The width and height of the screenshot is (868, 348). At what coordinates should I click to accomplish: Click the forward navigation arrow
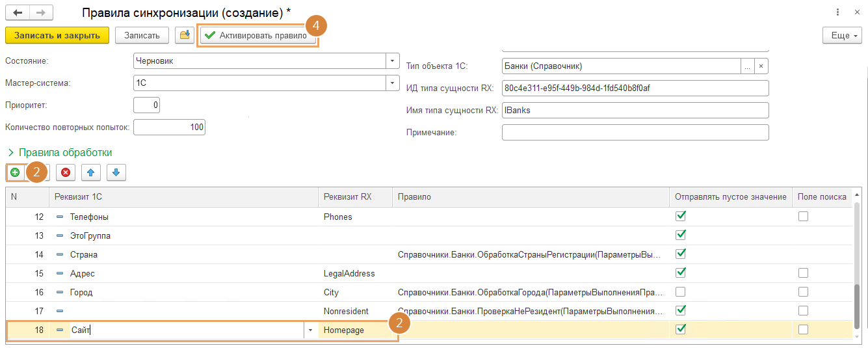40,13
